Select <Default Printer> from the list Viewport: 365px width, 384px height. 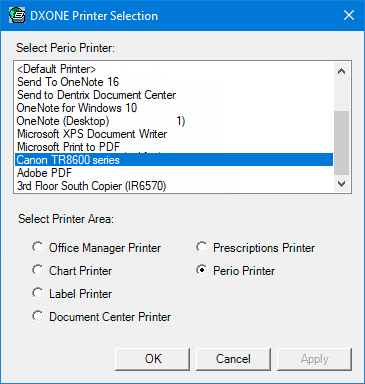point(174,69)
